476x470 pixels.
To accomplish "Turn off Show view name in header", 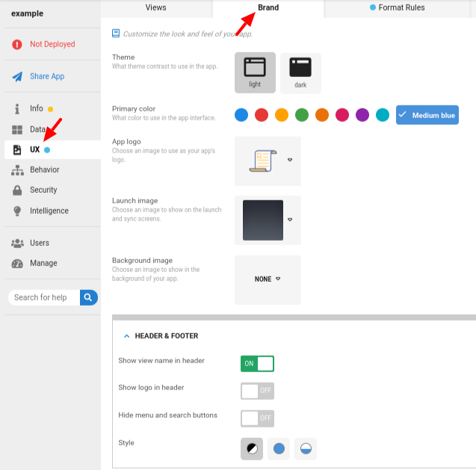I will 257,364.
